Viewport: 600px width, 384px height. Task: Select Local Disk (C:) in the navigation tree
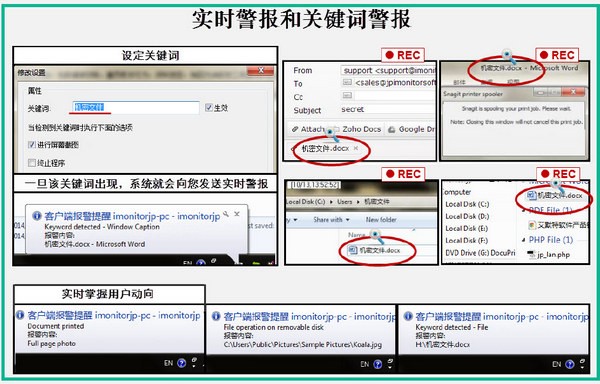tap(467, 204)
